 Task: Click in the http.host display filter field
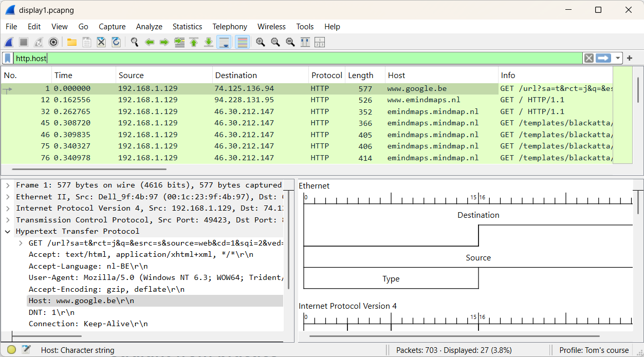tap(298, 58)
